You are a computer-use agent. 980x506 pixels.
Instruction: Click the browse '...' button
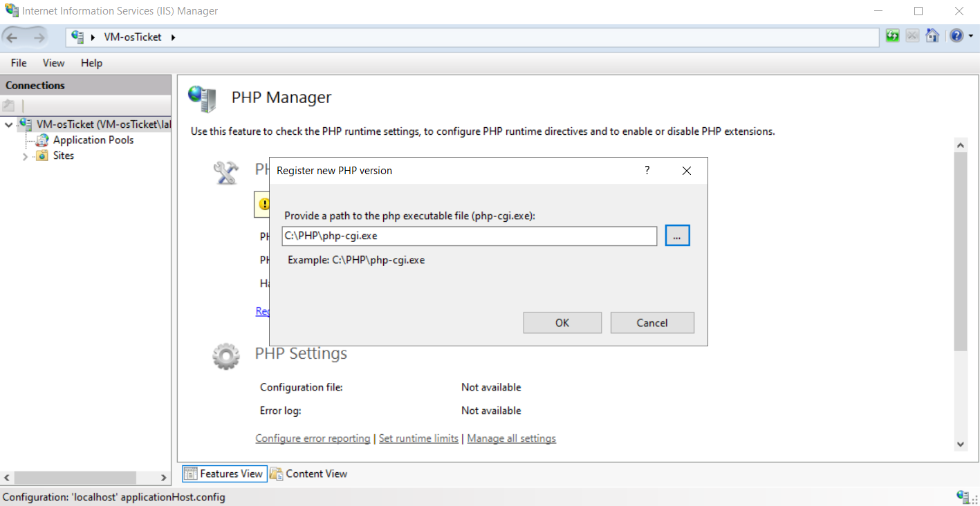(x=678, y=236)
